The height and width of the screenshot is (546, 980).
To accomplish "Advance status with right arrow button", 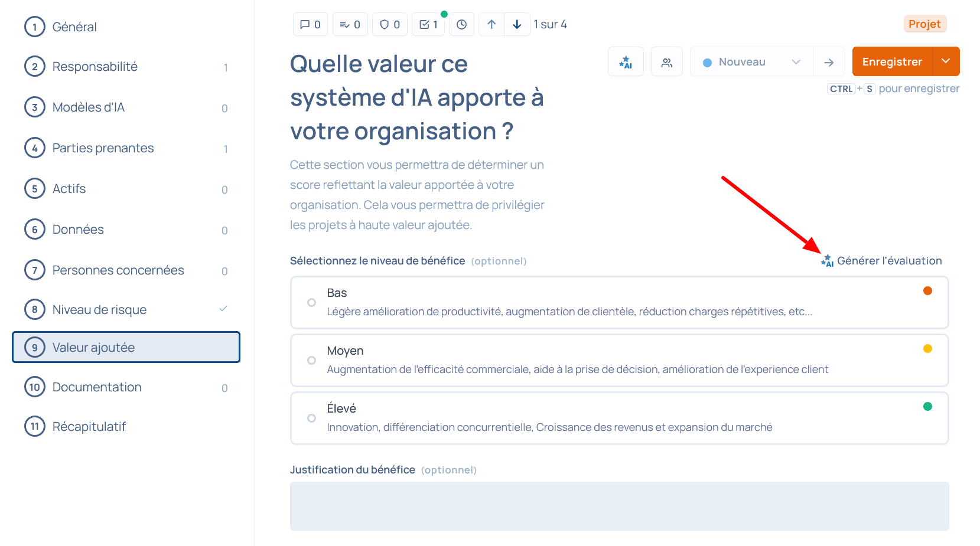I will pyautogui.click(x=829, y=62).
